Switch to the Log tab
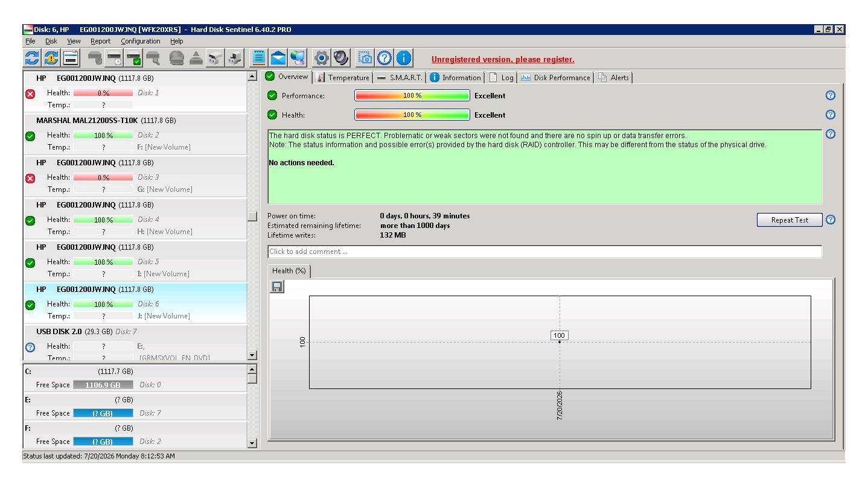Image resolution: width=868 pixels, height=488 pixels. tap(501, 77)
